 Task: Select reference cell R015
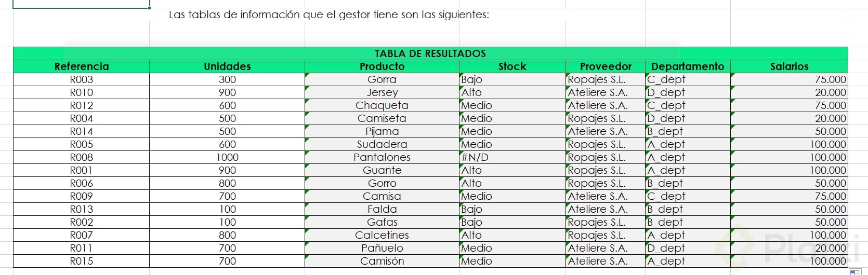[x=82, y=261]
